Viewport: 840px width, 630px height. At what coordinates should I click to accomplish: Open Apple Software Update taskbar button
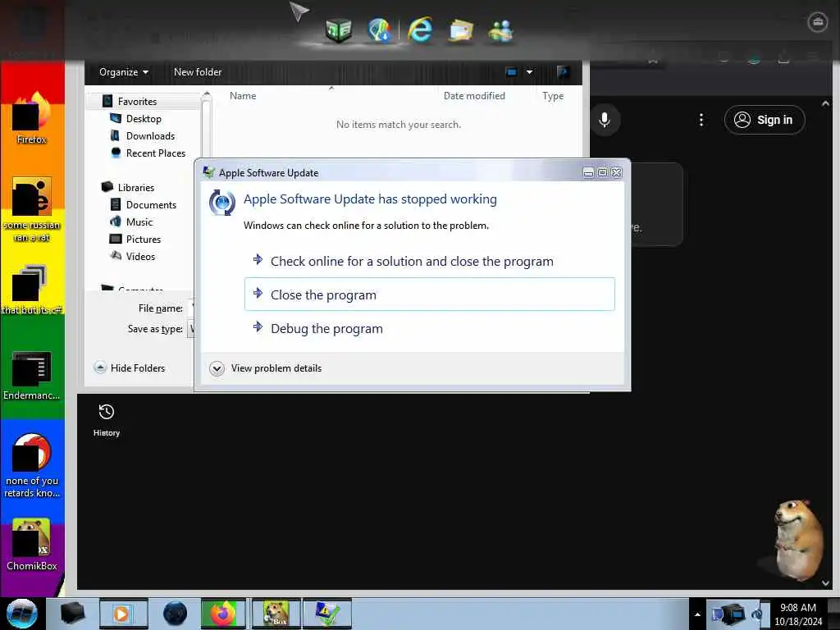point(326,614)
